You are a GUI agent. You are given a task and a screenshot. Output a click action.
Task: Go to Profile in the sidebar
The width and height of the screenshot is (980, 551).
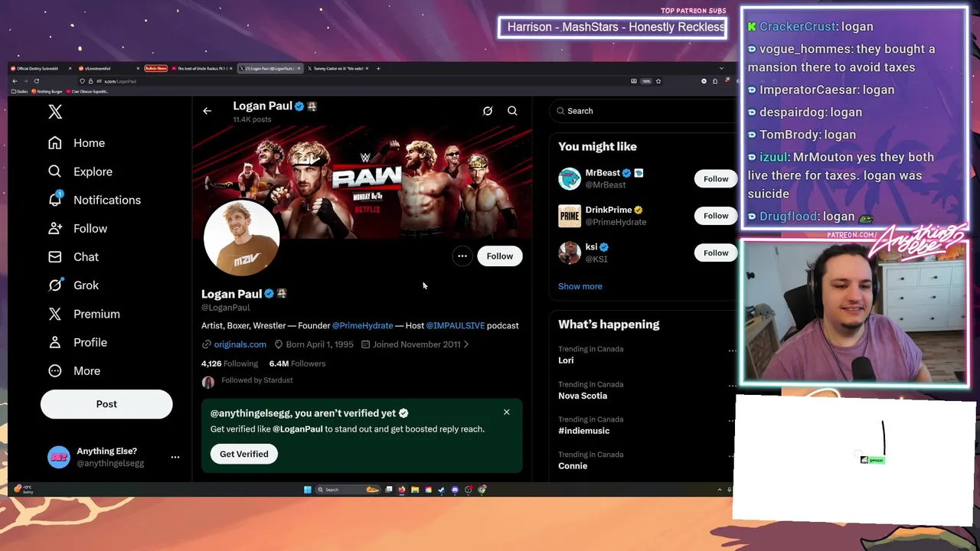coord(77,342)
